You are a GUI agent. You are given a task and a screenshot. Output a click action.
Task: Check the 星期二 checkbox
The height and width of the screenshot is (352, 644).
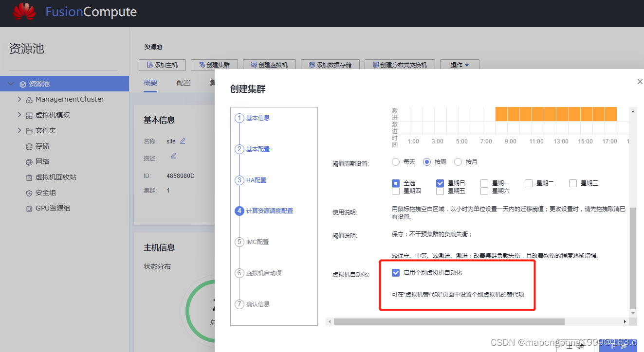coord(529,183)
